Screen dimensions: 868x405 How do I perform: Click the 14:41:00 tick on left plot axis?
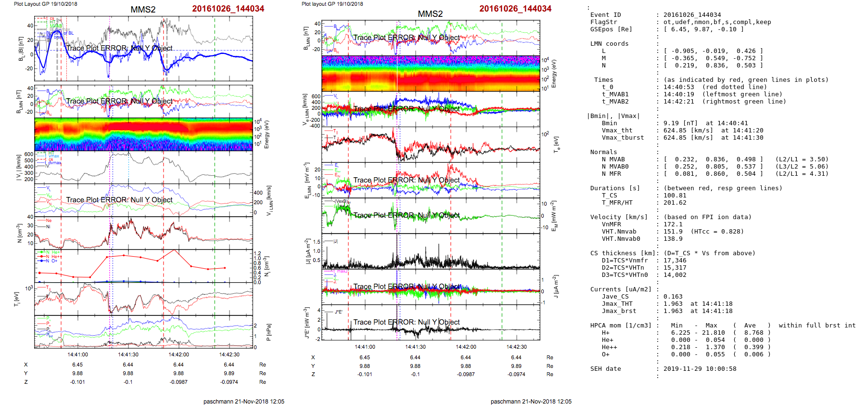[77, 354]
